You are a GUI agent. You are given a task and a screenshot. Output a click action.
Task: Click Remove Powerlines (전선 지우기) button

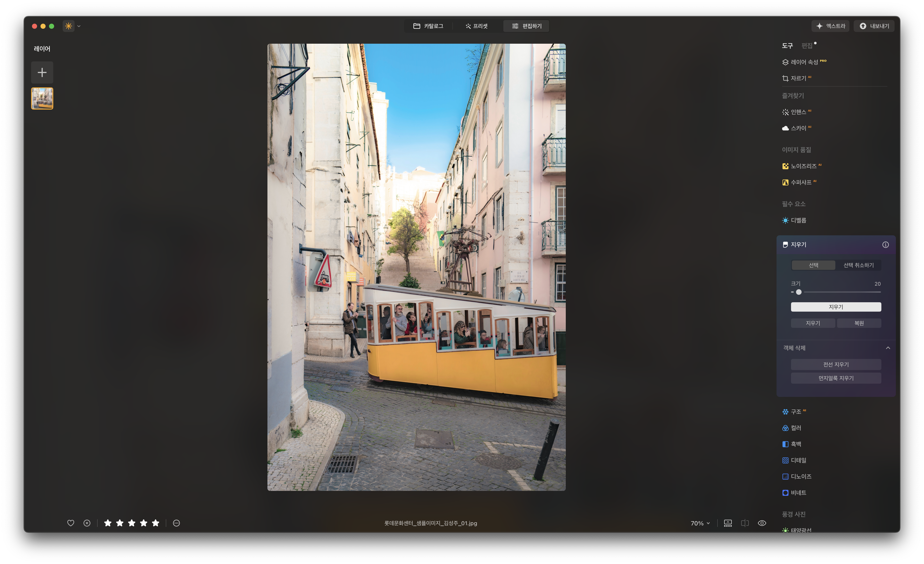[x=836, y=364]
